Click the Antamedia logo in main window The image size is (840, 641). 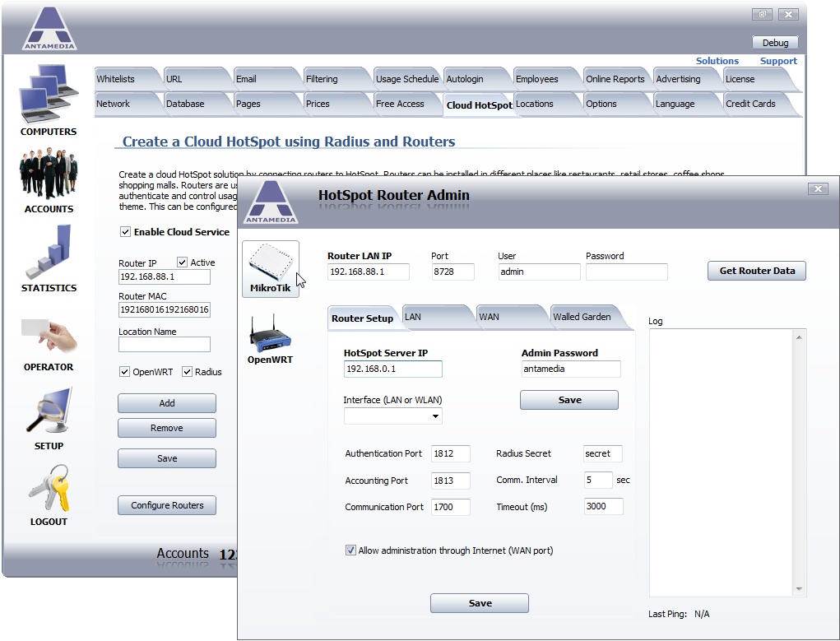tap(49, 29)
